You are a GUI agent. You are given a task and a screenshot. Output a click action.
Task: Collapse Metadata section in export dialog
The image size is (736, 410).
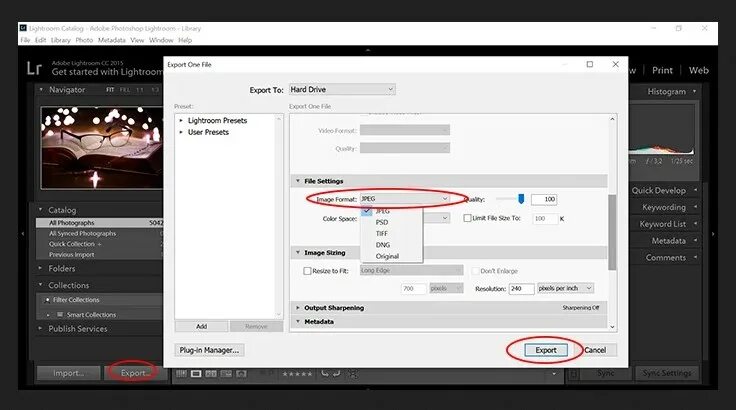point(298,322)
